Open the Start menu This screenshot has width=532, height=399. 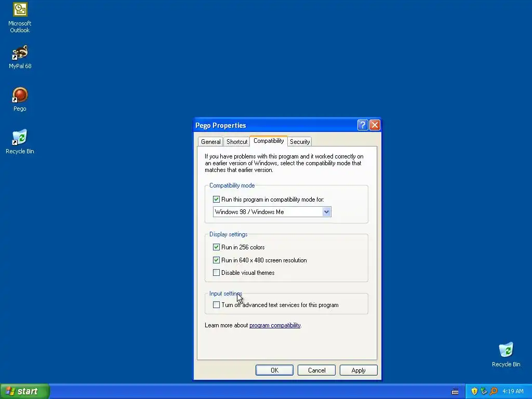pyautogui.click(x=25, y=391)
